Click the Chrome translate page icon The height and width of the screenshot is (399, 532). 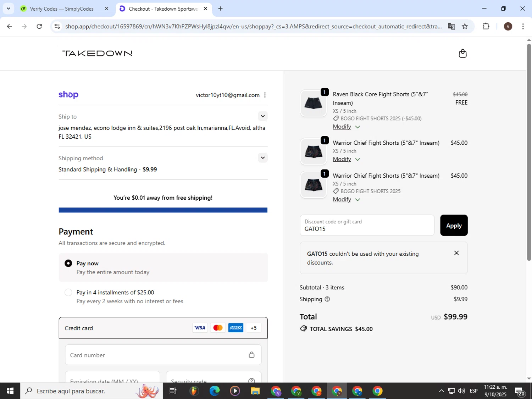pos(451,26)
